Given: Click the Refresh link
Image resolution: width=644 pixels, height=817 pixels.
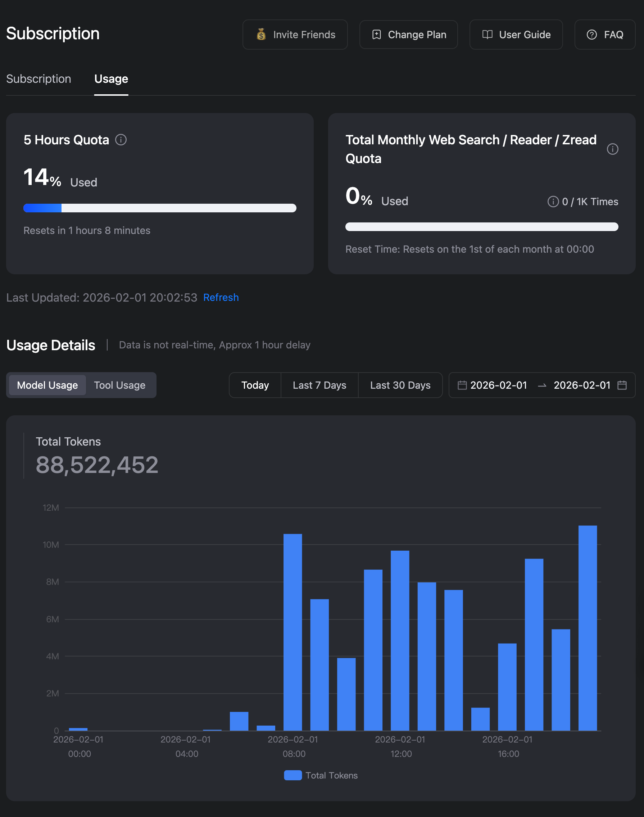Looking at the screenshot, I should coord(221,298).
